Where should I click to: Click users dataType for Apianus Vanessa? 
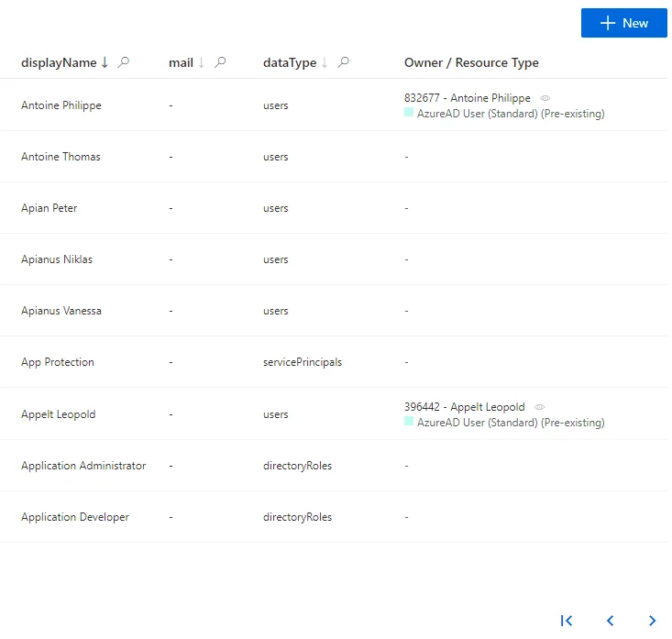tap(276, 311)
